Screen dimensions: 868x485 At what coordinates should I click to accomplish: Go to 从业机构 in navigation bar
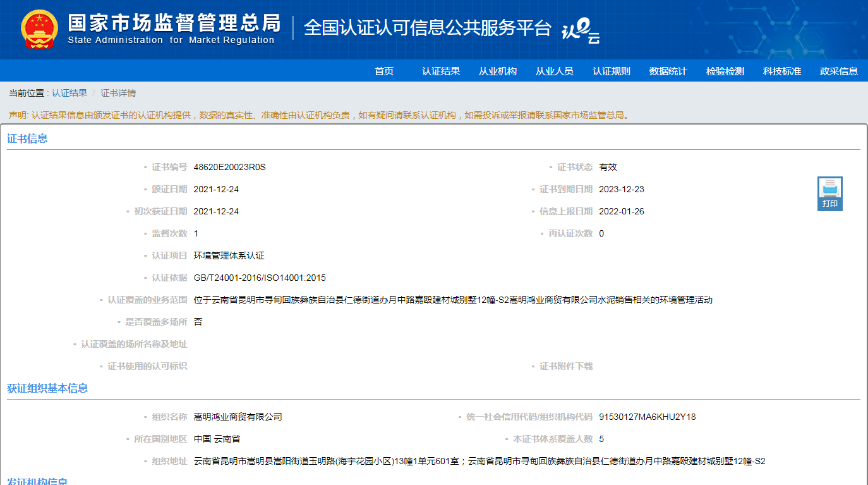pos(498,71)
